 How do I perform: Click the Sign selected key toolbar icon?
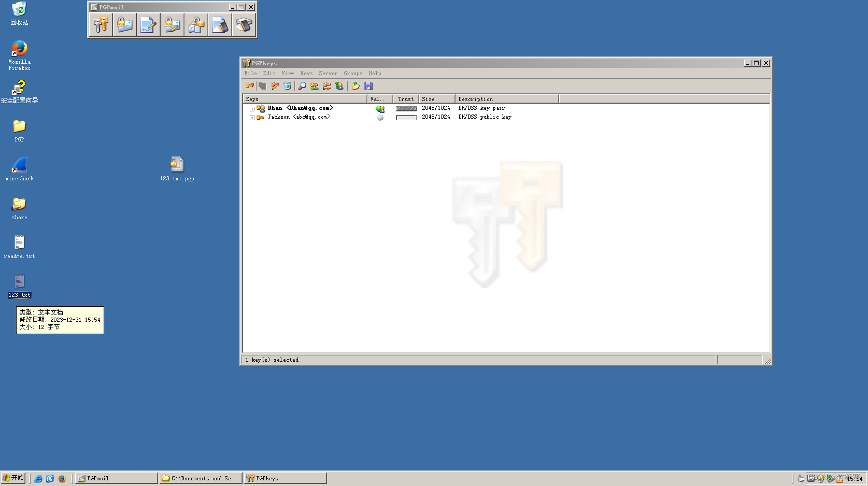point(275,86)
